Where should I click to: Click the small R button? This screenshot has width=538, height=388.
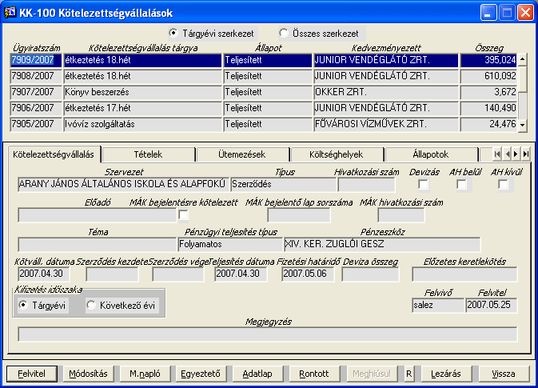tap(409, 374)
